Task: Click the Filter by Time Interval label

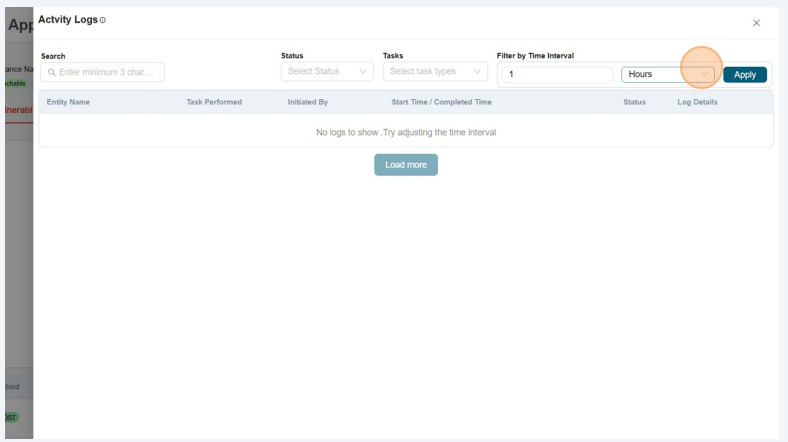Action: click(x=535, y=56)
